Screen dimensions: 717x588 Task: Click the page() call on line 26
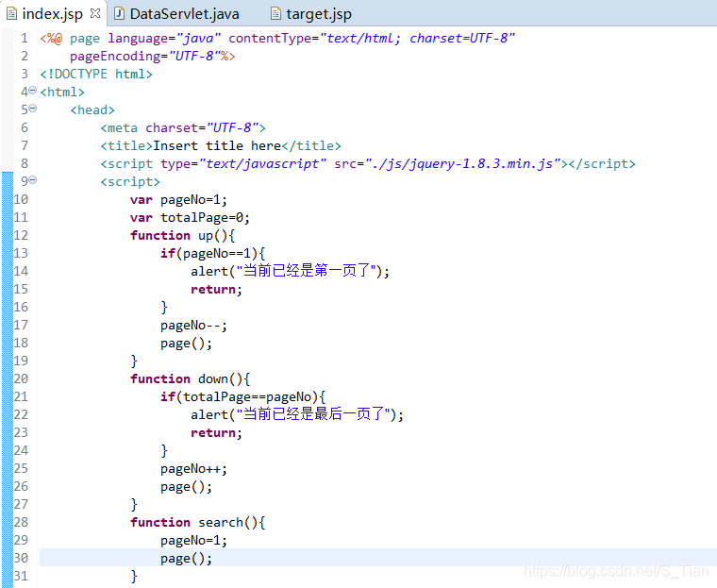tap(186, 486)
